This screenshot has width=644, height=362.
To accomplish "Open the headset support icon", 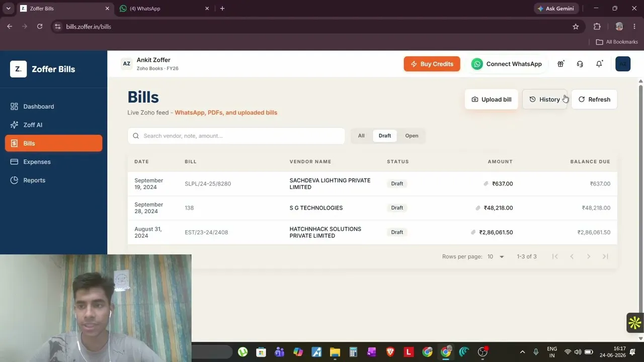I will tap(580, 64).
